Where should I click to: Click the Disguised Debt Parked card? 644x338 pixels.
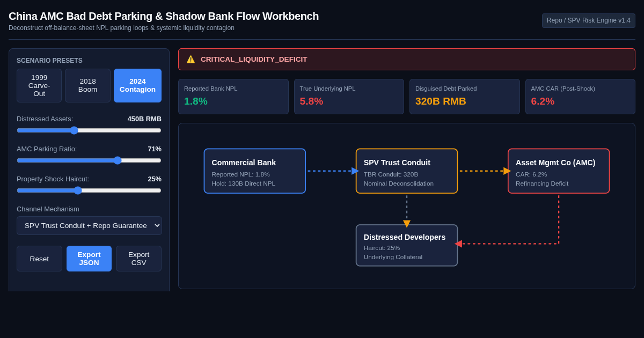coord(465,97)
